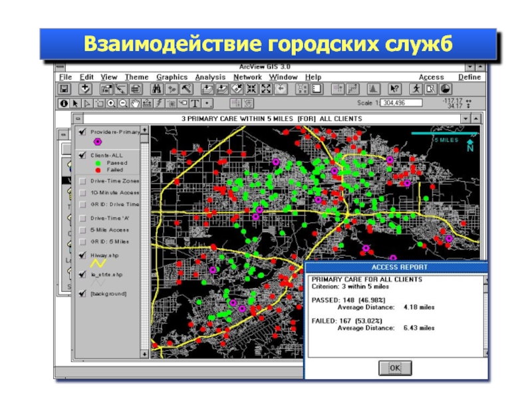Screen dimensions: 532x399
Task: Select the Zoom In magnifier tool
Action: (x=110, y=103)
